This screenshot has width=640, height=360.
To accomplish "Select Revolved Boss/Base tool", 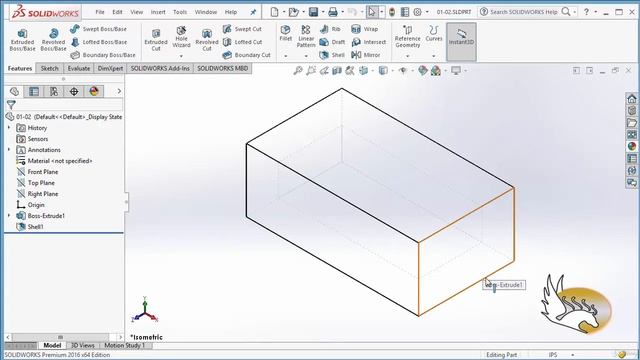I will pyautogui.click(x=53, y=40).
